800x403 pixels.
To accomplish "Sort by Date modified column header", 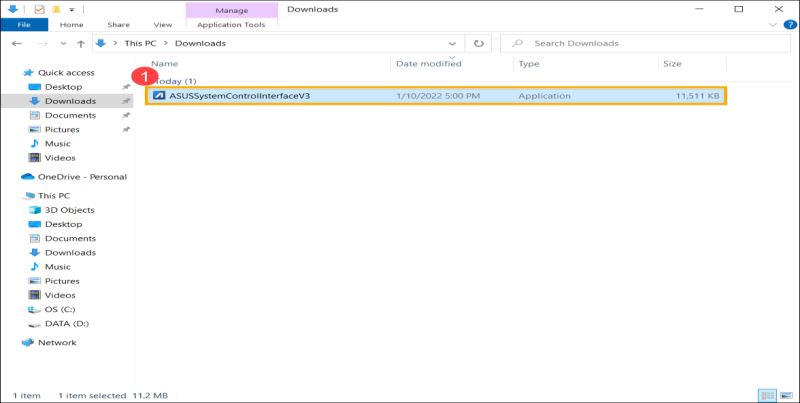I will (x=429, y=64).
